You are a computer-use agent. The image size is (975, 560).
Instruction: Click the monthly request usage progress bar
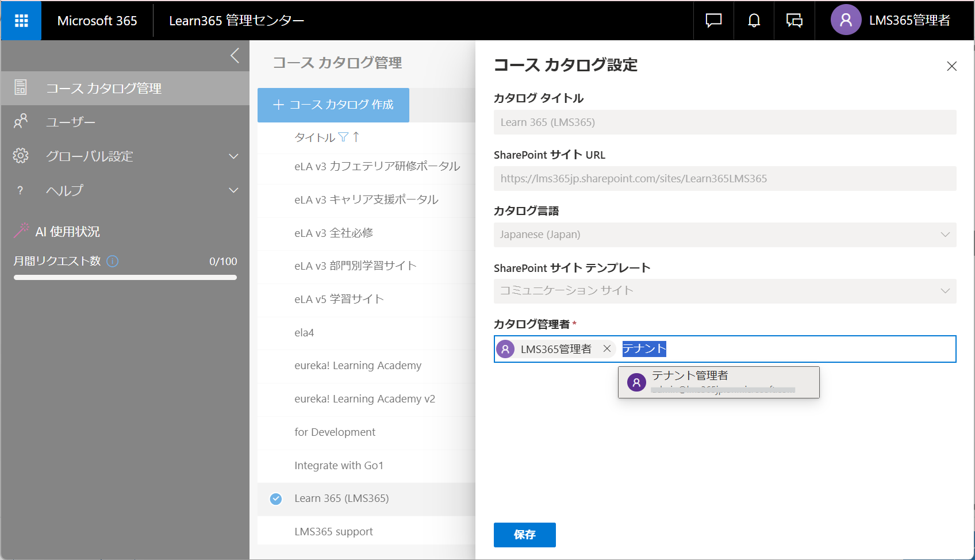coord(125,278)
